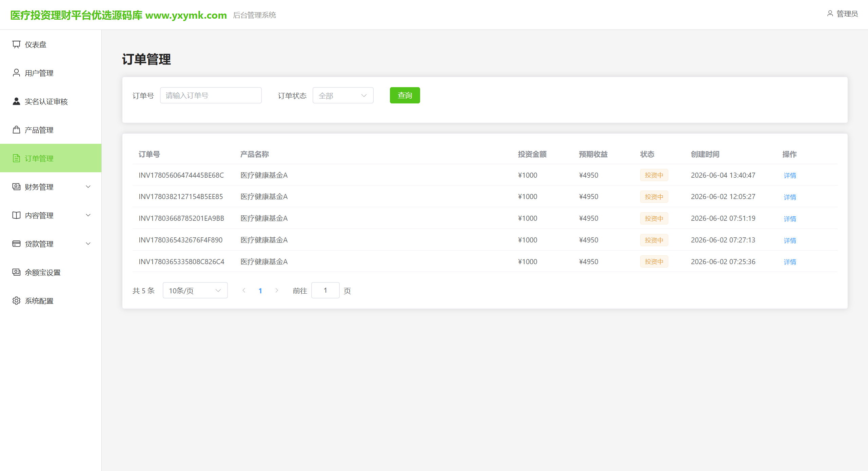868x471 pixels.
Task: Expand the 财务管理 submenu chevron
Action: 88,187
